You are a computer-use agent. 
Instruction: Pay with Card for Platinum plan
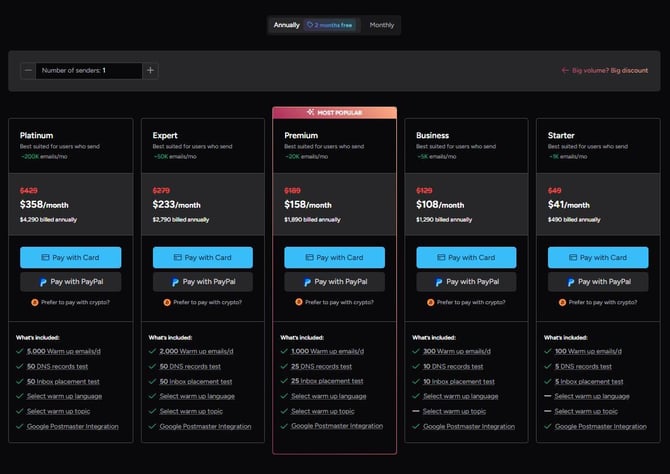pyautogui.click(x=70, y=258)
